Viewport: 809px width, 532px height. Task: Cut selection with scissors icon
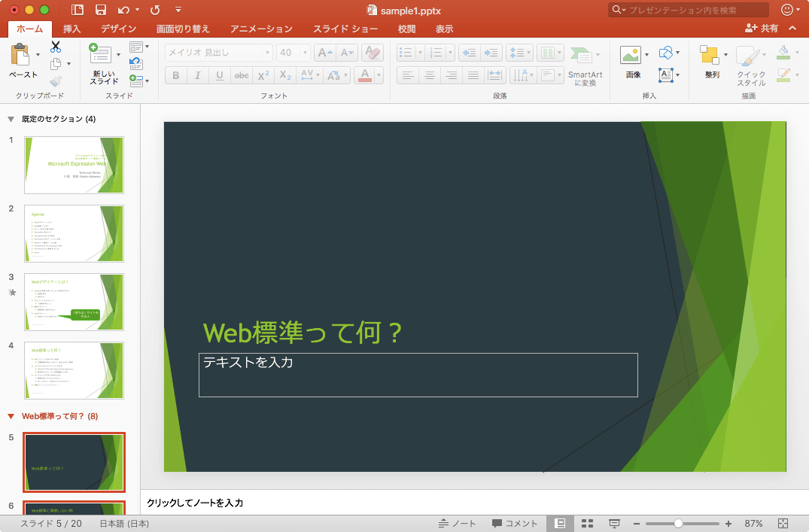click(x=56, y=47)
